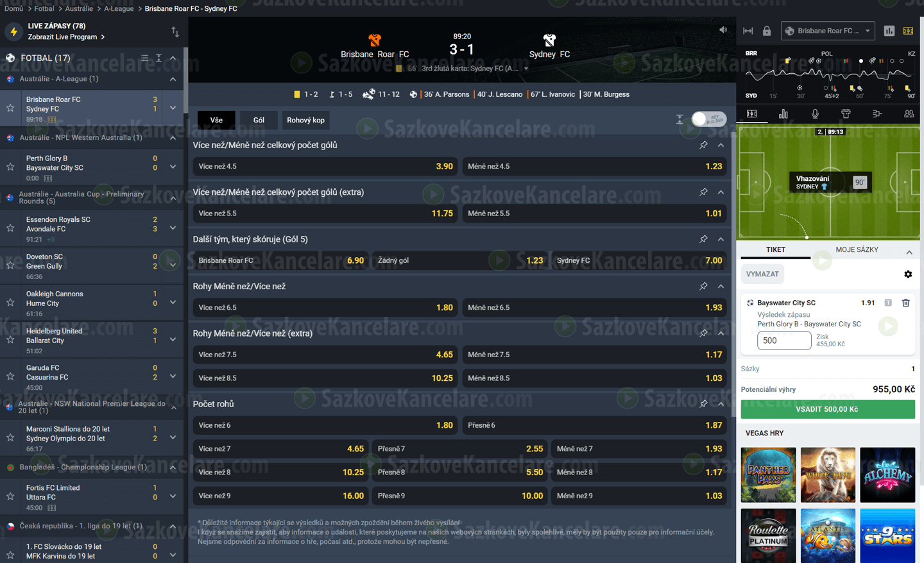Favorite the Fortis FC Limited match star
The image size is (924, 563).
[x=10, y=496]
